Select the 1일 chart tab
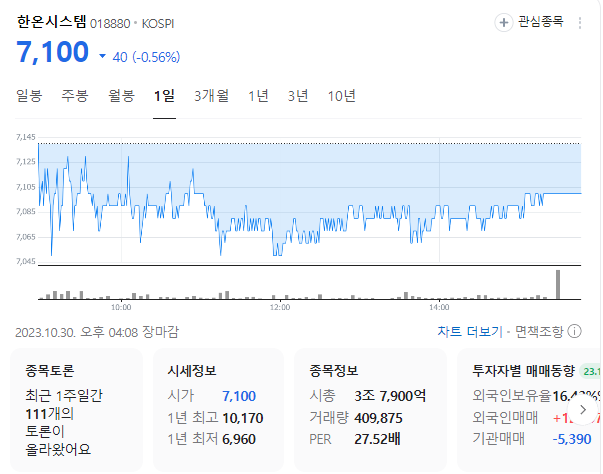This screenshot has height=474, width=603. coord(164,96)
